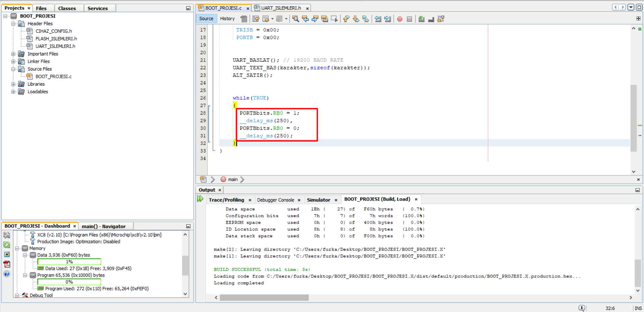Click the Data memory 1% usage bar
The width and height of the screenshot is (644, 312).
pyautogui.click(x=69, y=262)
